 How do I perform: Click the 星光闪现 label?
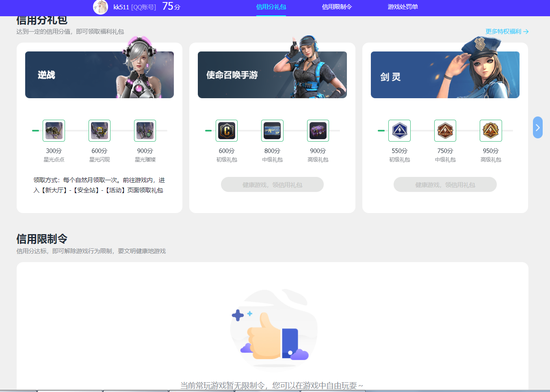pyautogui.click(x=100, y=160)
